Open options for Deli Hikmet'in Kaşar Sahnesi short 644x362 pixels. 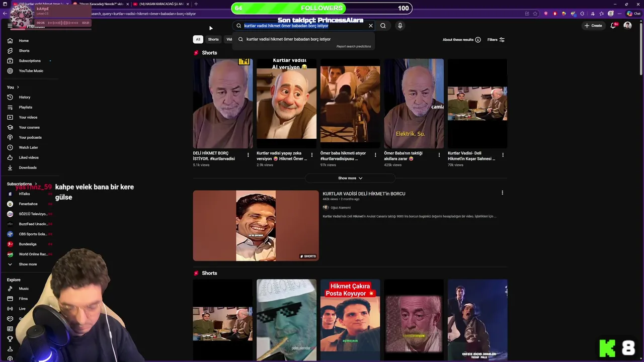pos(503,155)
